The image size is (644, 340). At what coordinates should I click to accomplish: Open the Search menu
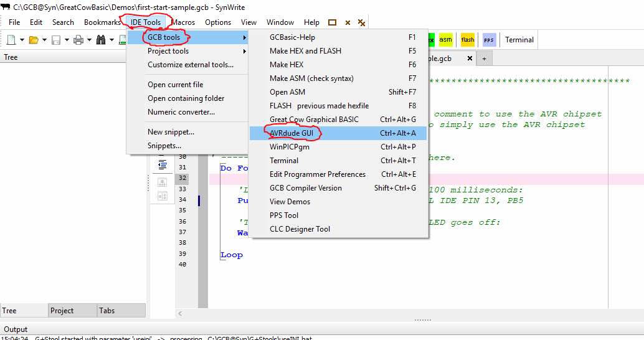tap(63, 22)
